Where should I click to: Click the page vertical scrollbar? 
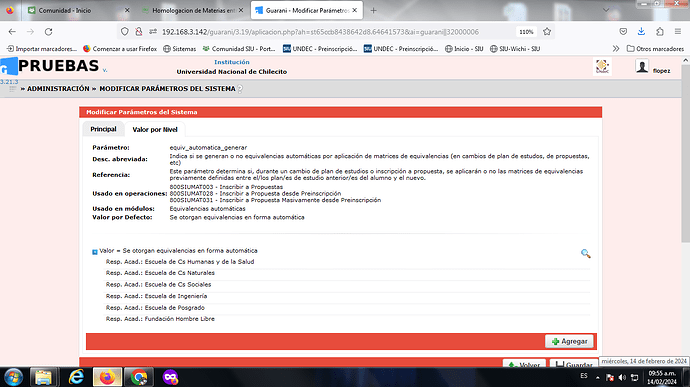[686, 153]
